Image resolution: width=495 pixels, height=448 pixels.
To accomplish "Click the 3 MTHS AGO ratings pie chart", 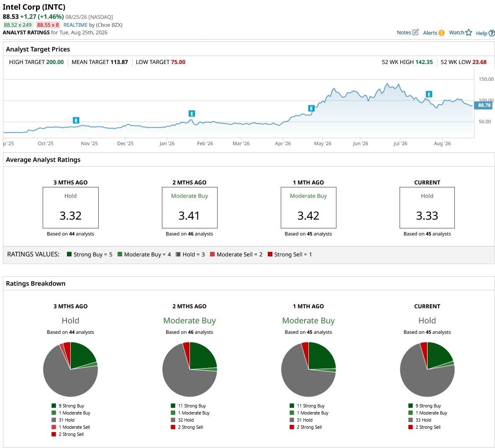I will [x=70, y=369].
